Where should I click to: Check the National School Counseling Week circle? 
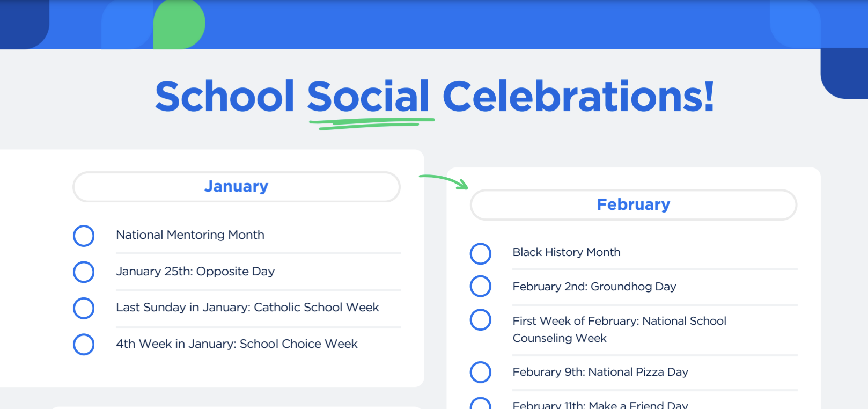[481, 320]
